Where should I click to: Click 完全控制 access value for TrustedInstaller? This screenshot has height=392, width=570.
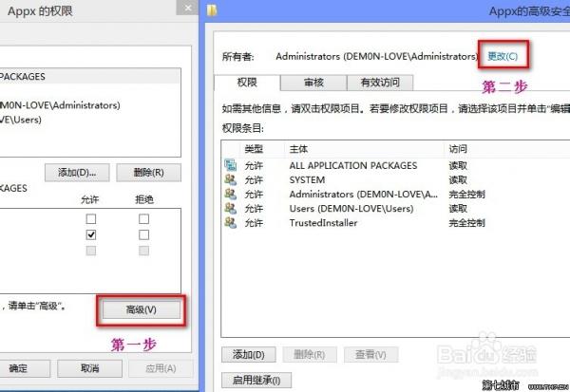[466, 223]
